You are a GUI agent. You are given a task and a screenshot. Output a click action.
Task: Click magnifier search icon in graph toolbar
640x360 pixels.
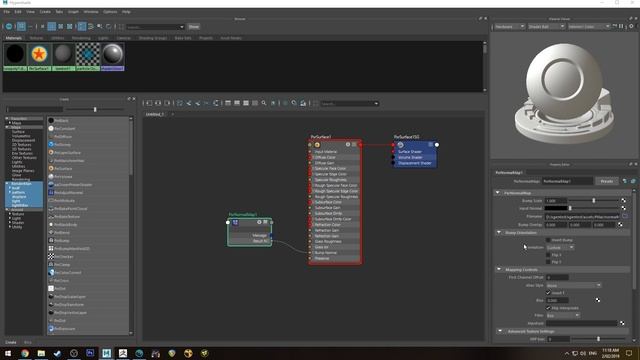264,103
